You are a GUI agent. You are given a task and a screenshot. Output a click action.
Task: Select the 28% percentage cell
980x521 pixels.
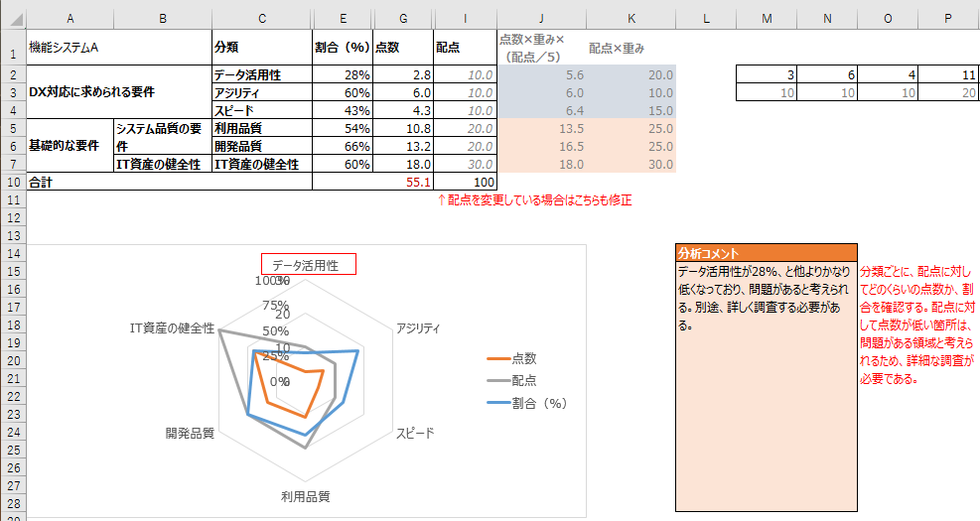(x=343, y=75)
